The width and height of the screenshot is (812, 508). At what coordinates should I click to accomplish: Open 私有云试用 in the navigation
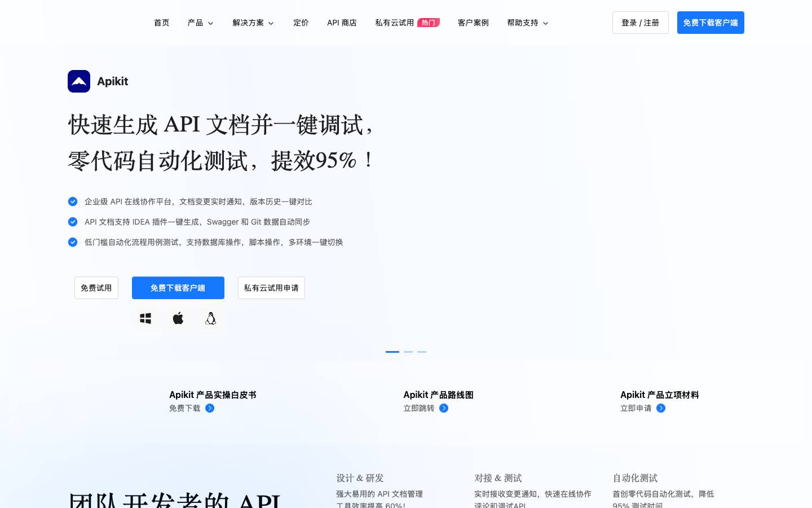pyautogui.click(x=395, y=23)
